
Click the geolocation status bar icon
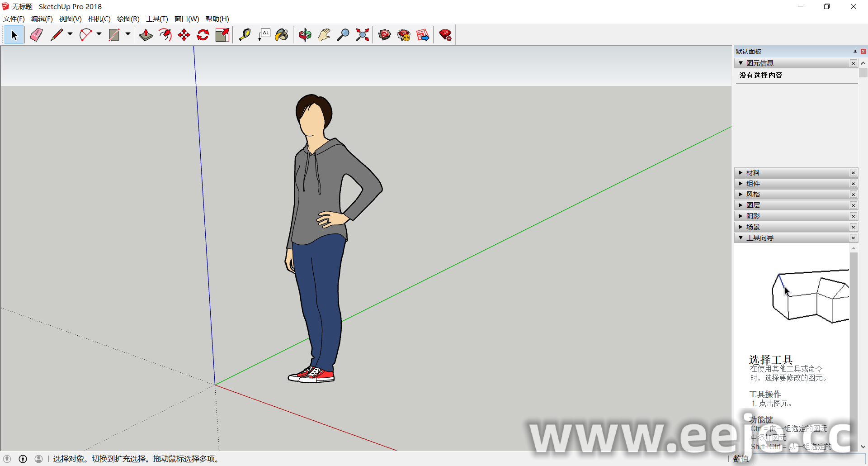[7, 459]
